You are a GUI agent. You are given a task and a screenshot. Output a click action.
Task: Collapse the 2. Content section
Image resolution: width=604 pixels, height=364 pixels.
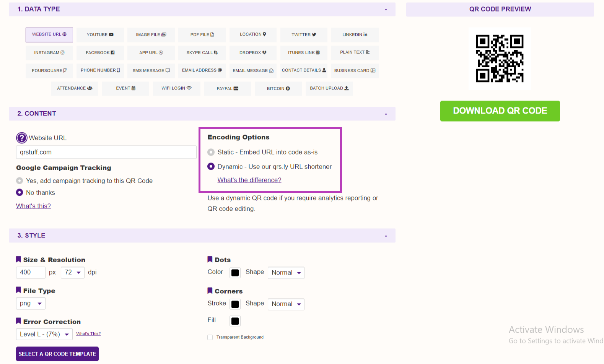[x=386, y=114]
